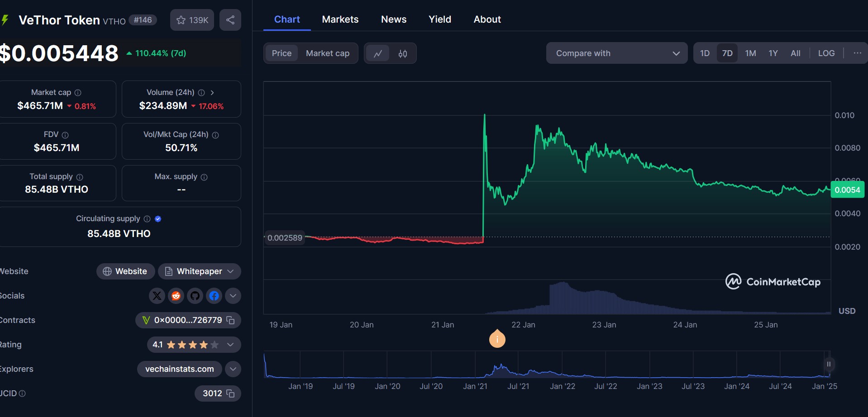The height and width of the screenshot is (417, 868).
Task: Open Compare with dropdown
Action: tap(617, 53)
